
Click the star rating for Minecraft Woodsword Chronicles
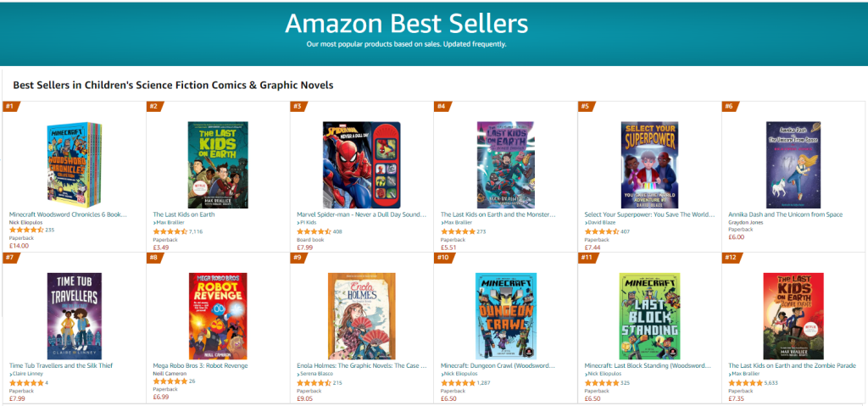pyautogui.click(x=25, y=230)
